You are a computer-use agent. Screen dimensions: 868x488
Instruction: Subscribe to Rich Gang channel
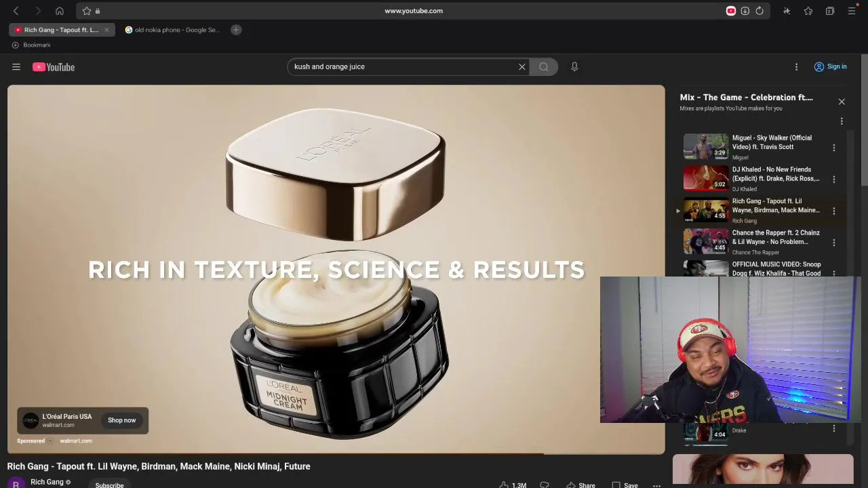click(x=109, y=485)
